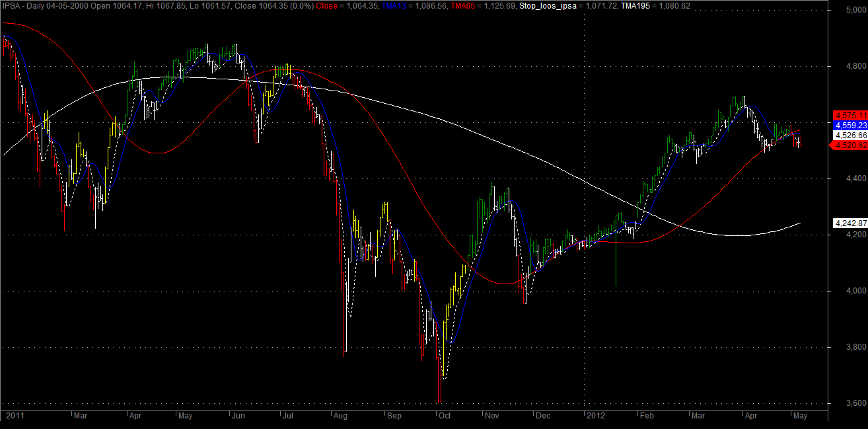
Task: Click the Nov date axis label
Action: point(492,416)
